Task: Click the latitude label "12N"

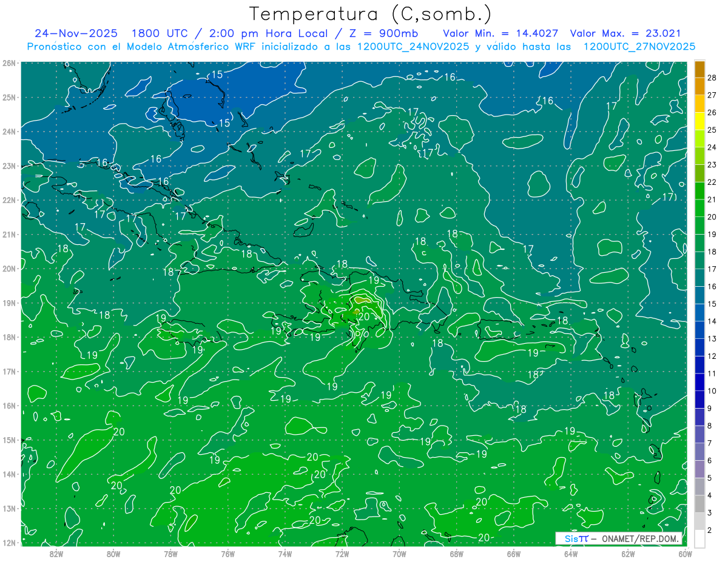Action: (x=9, y=543)
